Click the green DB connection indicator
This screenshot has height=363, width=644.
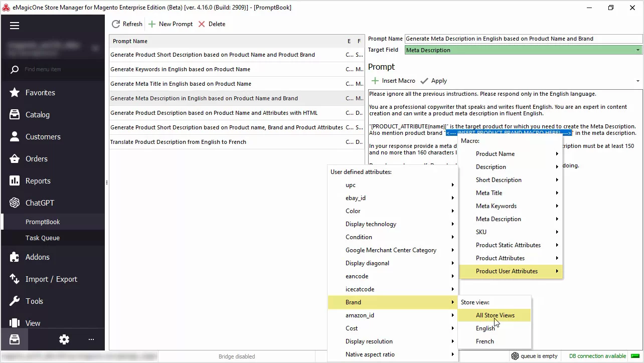tap(634, 356)
